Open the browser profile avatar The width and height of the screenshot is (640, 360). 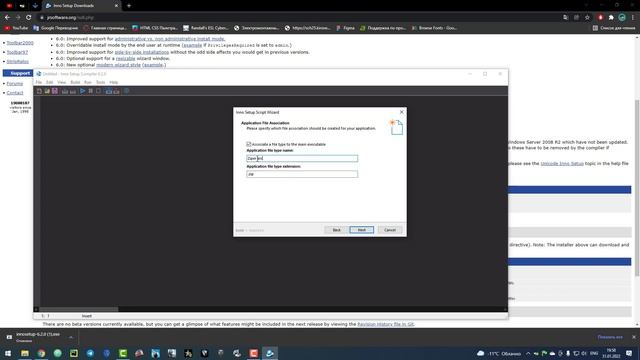622,18
